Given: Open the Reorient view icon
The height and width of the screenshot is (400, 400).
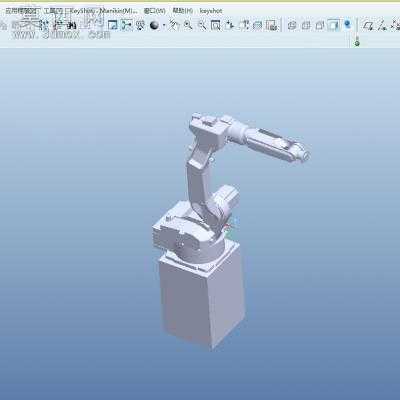Looking at the screenshot, I should point(230,25).
